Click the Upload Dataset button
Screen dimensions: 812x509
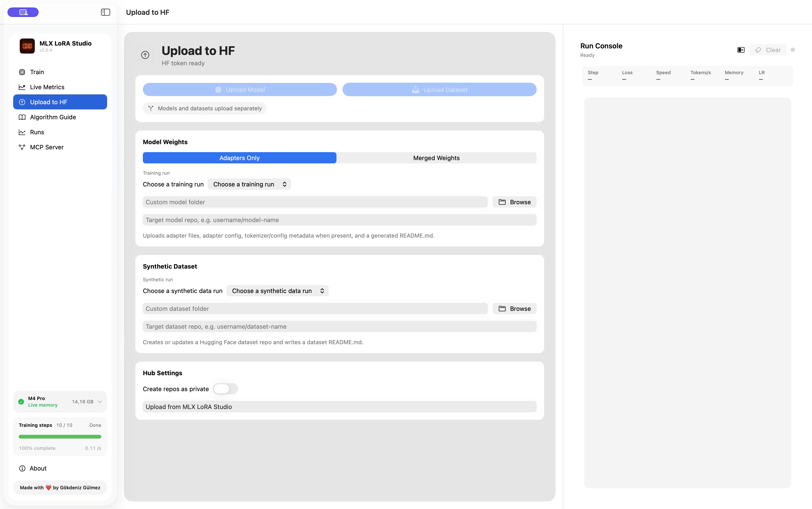440,89
